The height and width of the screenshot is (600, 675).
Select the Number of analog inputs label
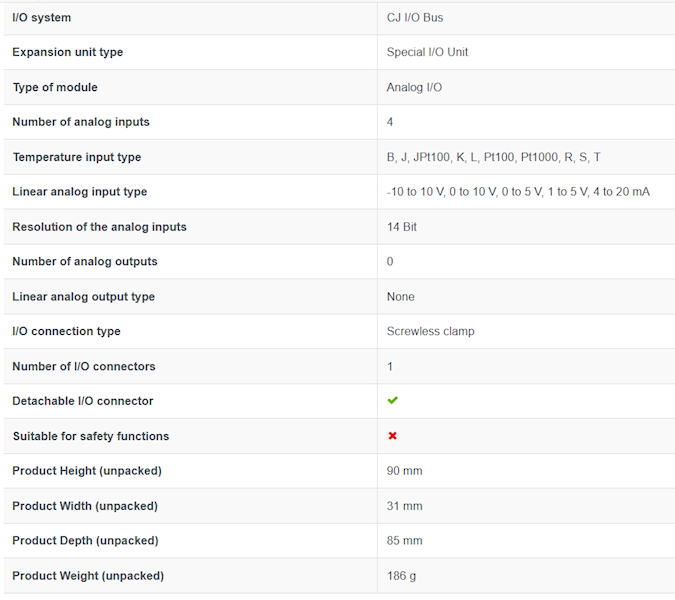[81, 122]
